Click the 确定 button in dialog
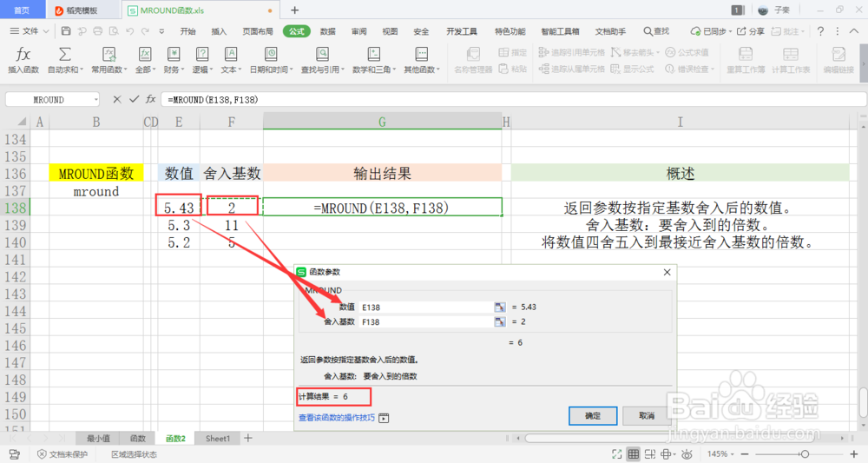Screen dimensions: 868x463 (x=593, y=416)
